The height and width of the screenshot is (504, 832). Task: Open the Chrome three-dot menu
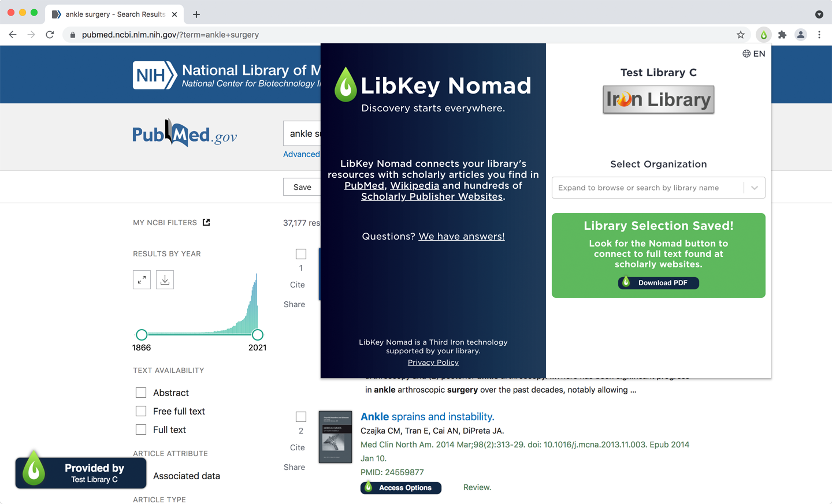coord(819,35)
